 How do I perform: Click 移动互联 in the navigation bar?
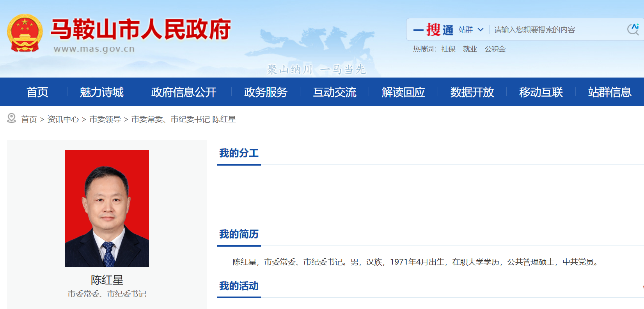click(x=541, y=92)
